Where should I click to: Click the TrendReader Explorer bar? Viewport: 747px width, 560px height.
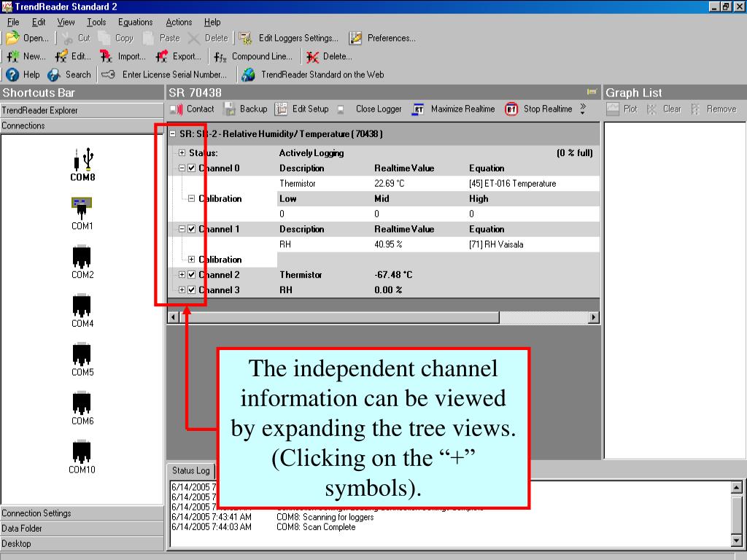[82, 111]
